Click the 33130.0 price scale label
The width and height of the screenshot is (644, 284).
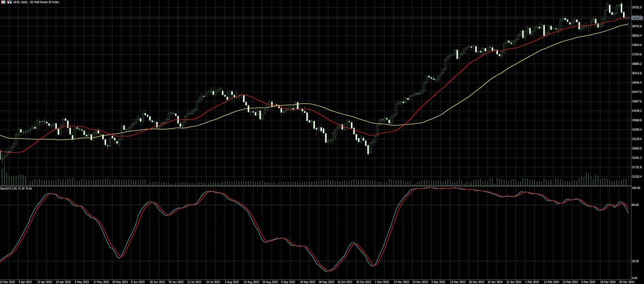coord(636,139)
